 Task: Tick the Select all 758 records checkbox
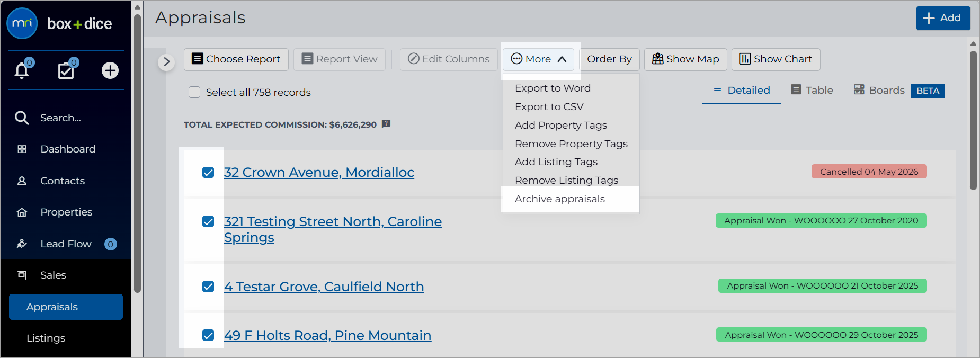[194, 92]
